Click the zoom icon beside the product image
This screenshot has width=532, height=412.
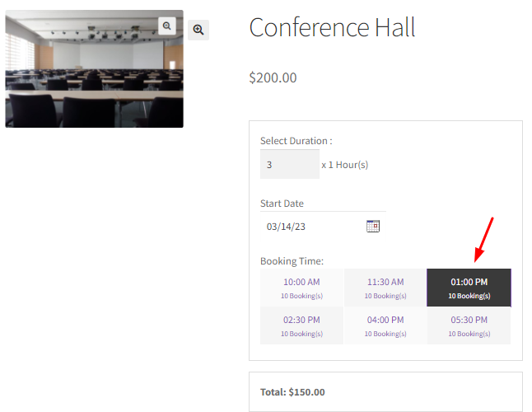coord(198,30)
